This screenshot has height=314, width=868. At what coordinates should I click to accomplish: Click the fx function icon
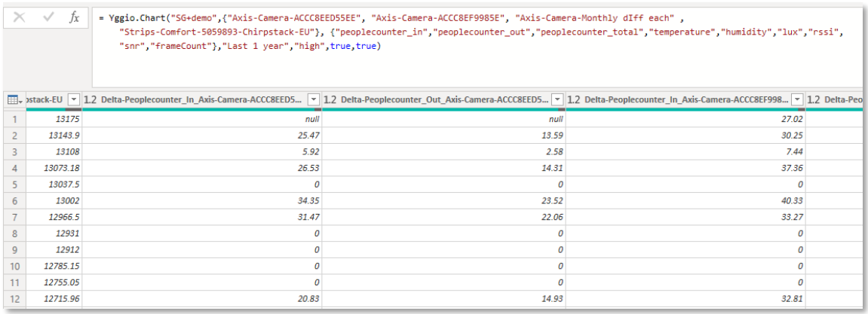click(x=74, y=17)
